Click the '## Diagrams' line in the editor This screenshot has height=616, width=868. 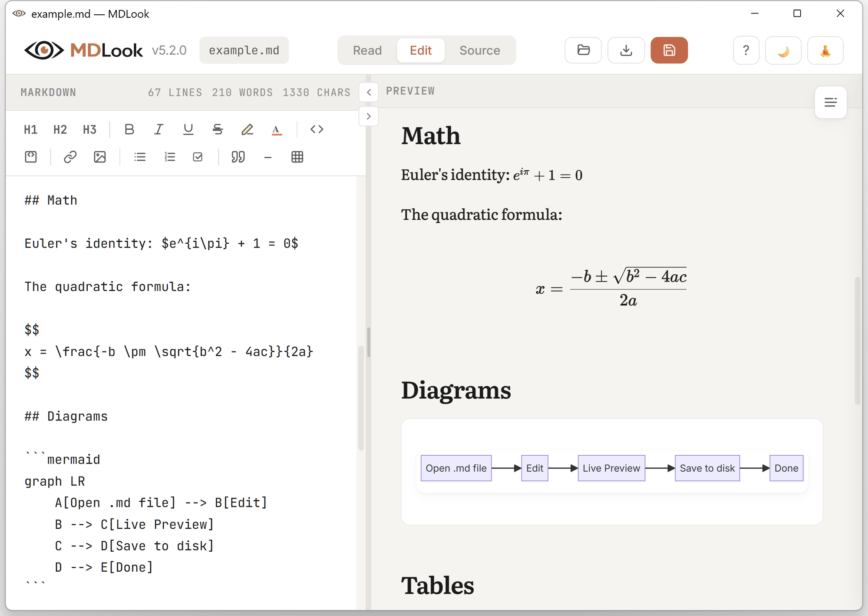point(66,416)
